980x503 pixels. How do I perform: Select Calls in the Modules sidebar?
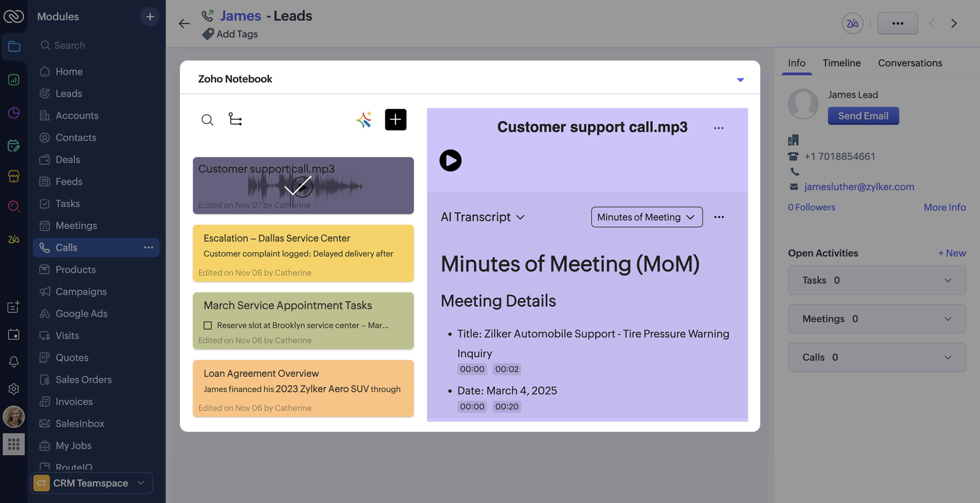tap(67, 247)
